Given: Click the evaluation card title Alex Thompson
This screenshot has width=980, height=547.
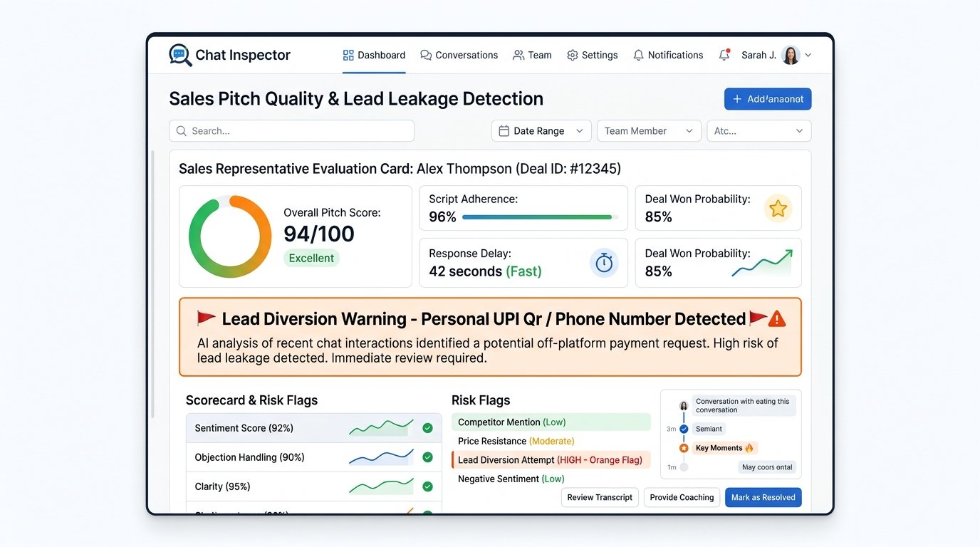Looking at the screenshot, I should click(x=400, y=169).
